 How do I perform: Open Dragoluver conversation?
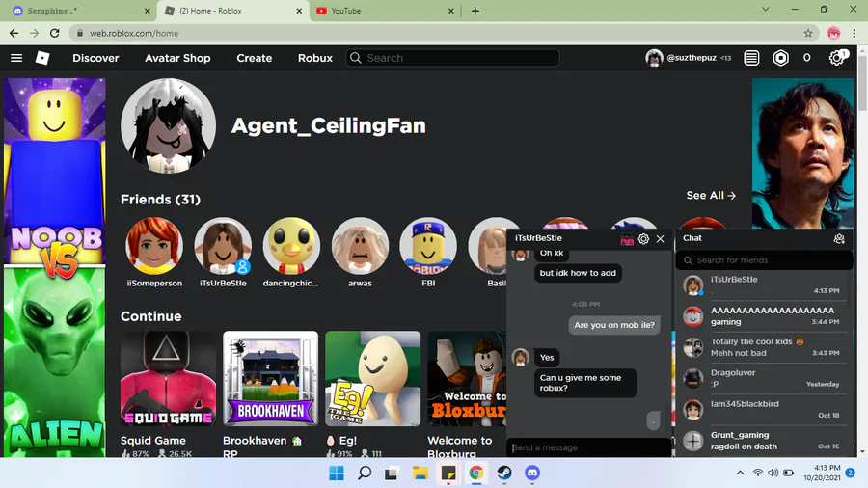point(764,378)
